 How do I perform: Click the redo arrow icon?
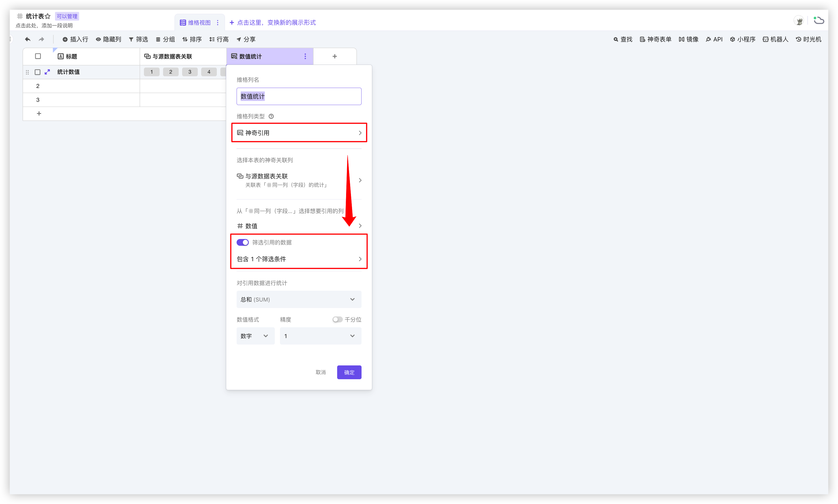tap(41, 40)
